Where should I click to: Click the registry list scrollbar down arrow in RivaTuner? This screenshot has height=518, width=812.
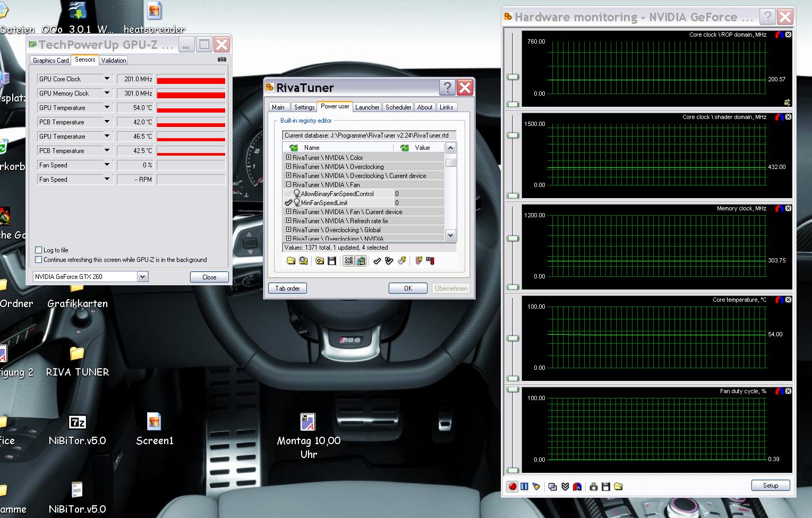pos(451,235)
